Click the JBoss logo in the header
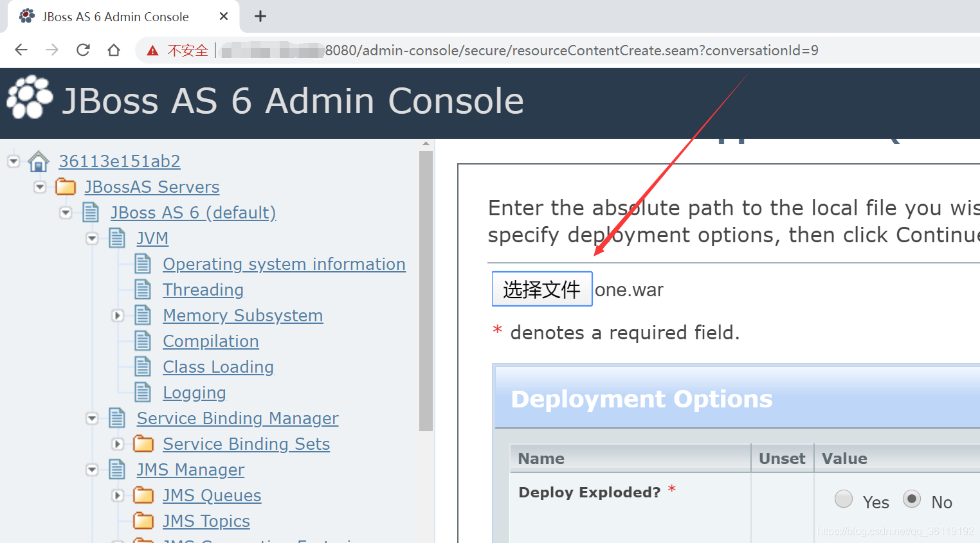980x543 pixels. point(29,97)
